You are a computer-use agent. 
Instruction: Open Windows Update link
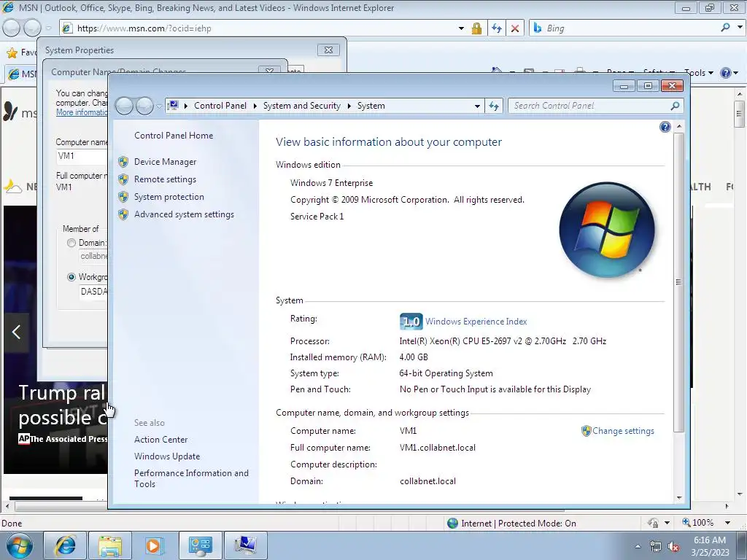coord(167,456)
